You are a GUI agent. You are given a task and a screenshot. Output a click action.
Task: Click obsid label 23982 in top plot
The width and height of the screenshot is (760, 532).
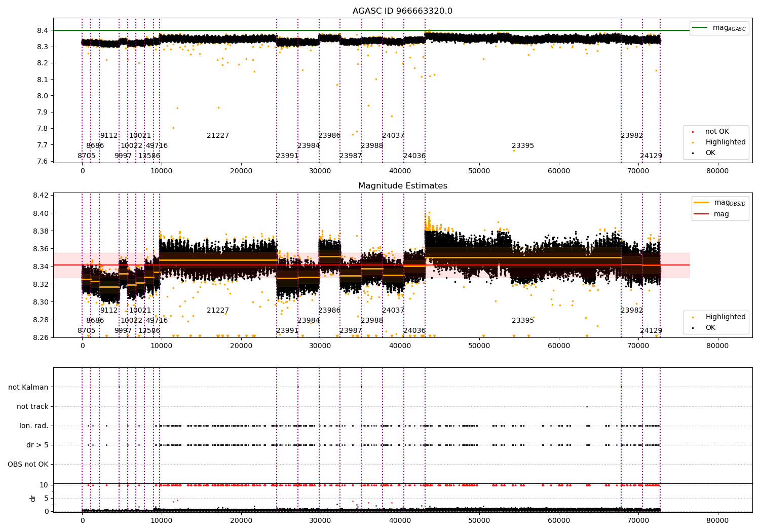632,136
